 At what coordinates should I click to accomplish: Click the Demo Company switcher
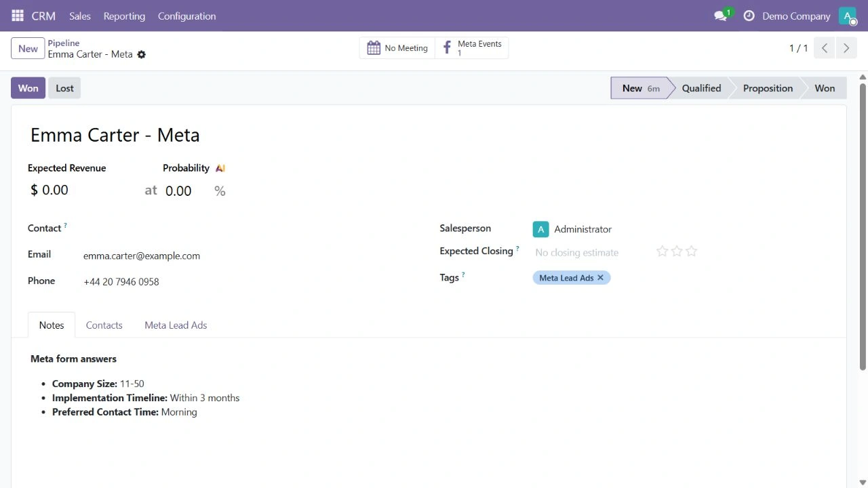[x=796, y=16]
